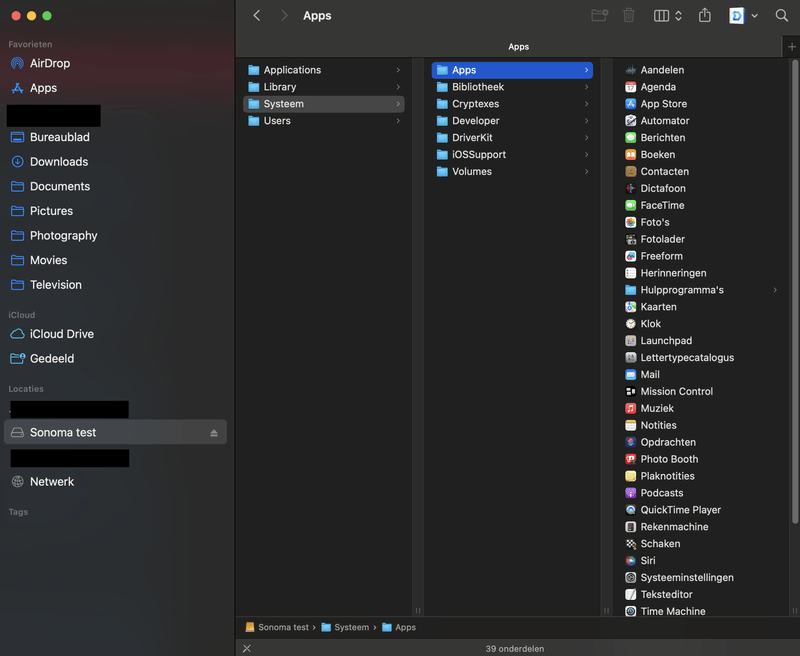Create a new folder from toolbar
This screenshot has width=800, height=656.
click(x=599, y=16)
